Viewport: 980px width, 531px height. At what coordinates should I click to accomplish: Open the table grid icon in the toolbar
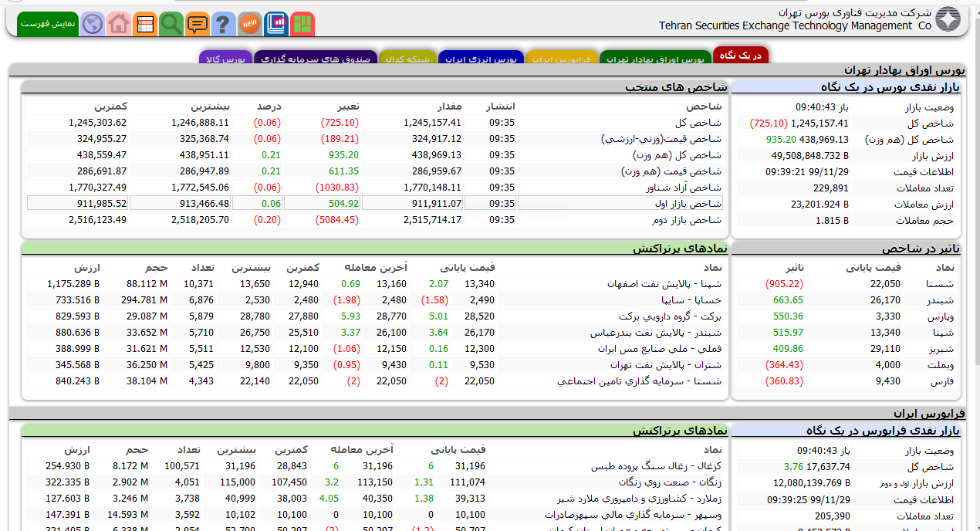click(145, 24)
